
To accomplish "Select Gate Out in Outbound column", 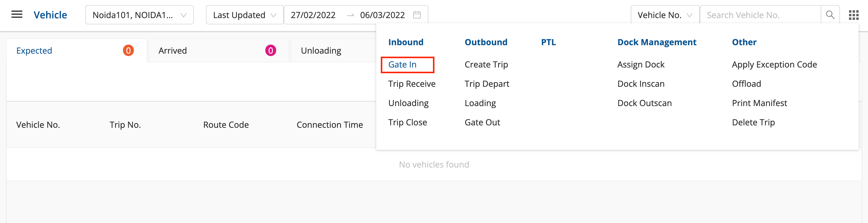I will tap(482, 122).
